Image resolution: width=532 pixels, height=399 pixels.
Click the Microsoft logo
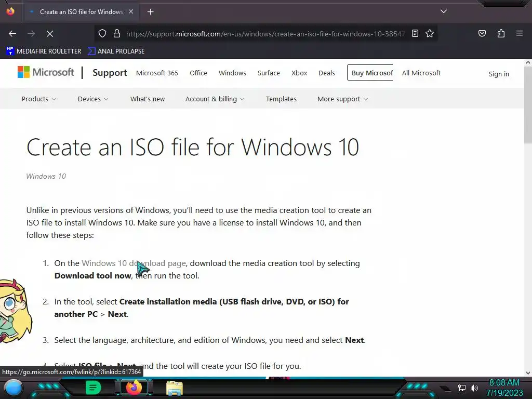click(46, 72)
